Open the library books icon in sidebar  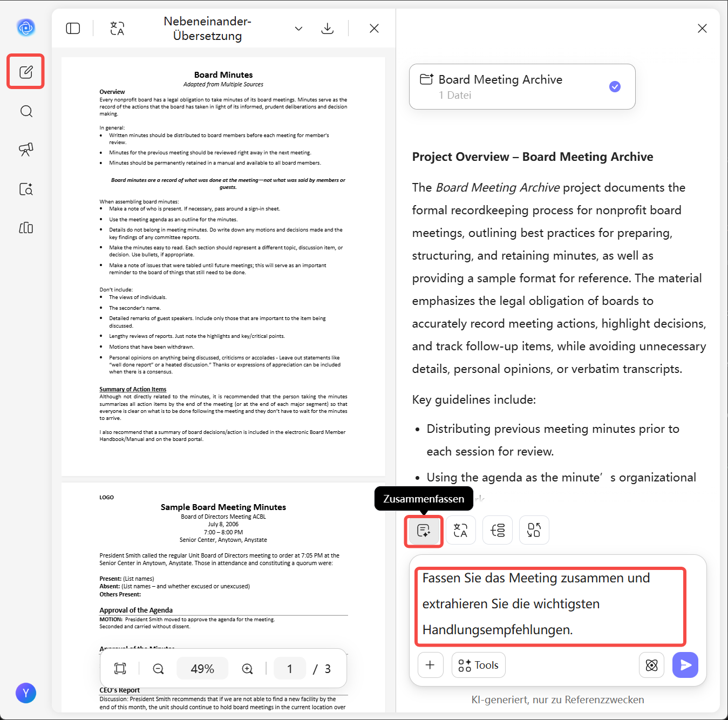[26, 228]
